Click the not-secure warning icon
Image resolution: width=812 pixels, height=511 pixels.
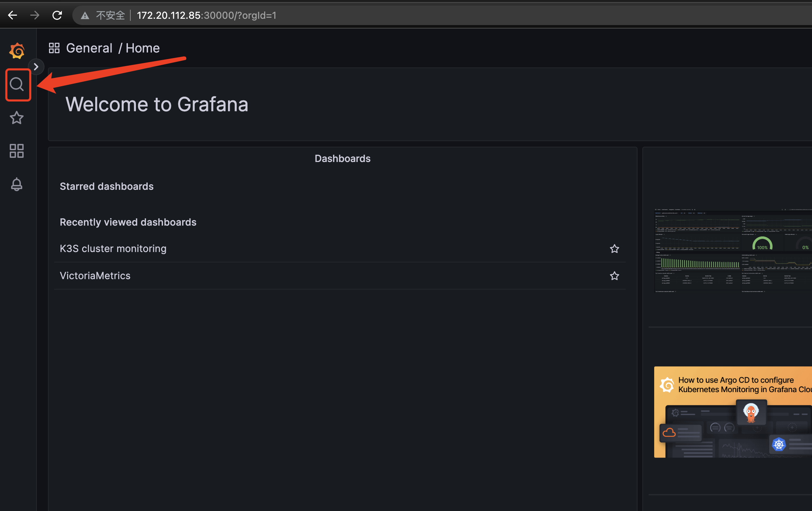pyautogui.click(x=85, y=16)
